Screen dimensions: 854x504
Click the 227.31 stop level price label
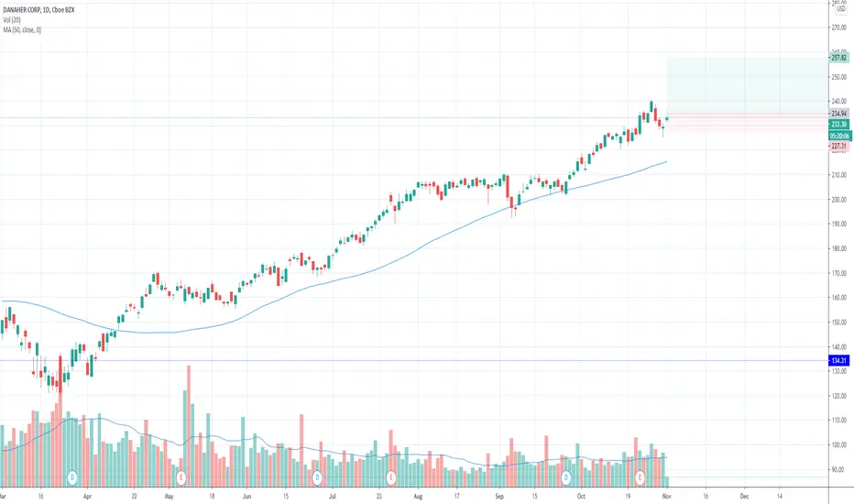click(x=838, y=146)
